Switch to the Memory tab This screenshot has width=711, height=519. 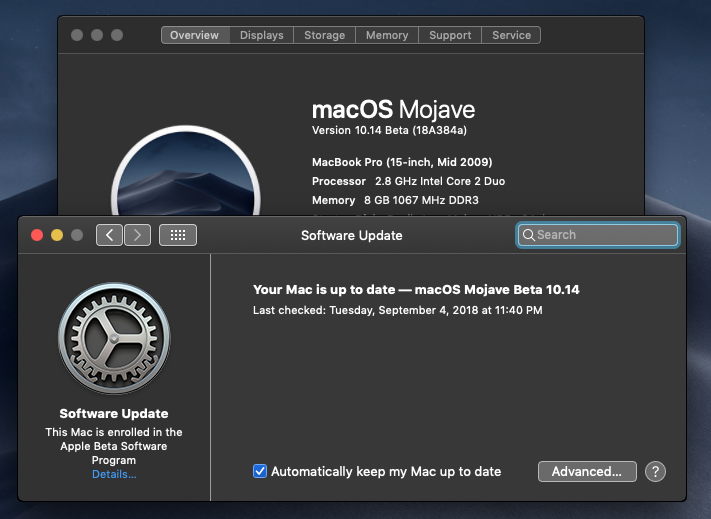(x=387, y=35)
